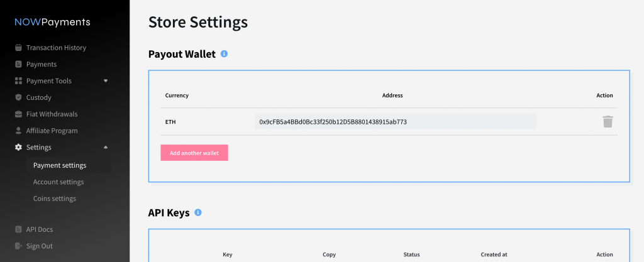Sign Out of the account

click(39, 246)
